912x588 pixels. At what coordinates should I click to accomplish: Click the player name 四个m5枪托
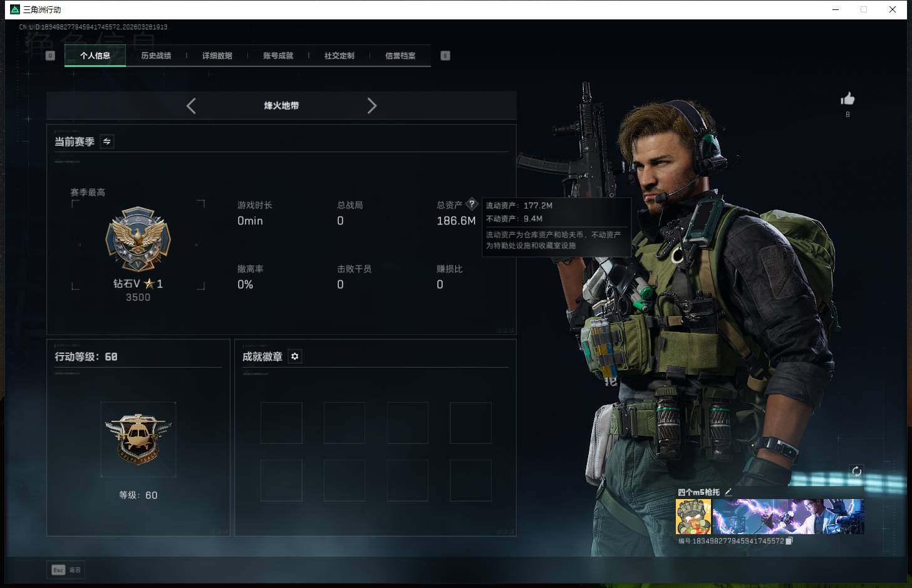[699, 492]
